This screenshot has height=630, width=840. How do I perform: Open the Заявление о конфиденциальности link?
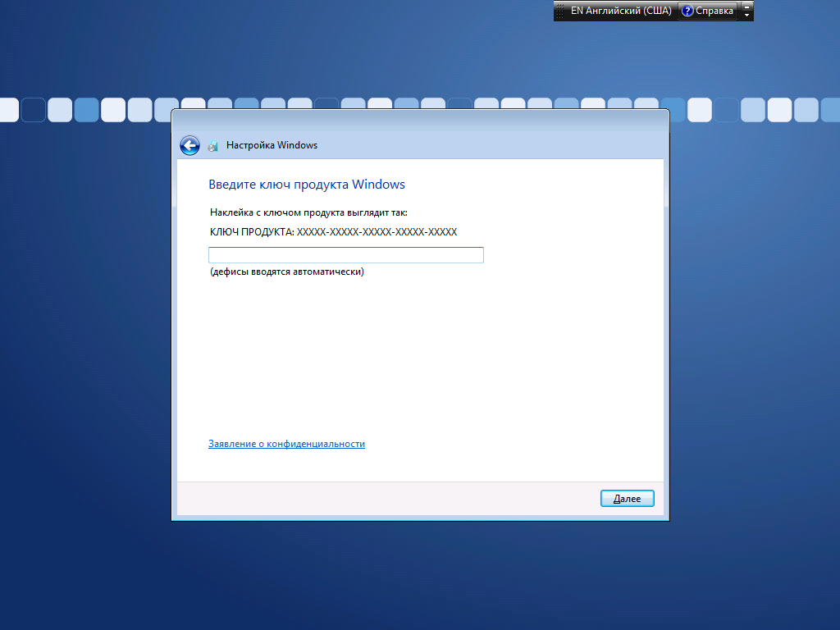click(286, 444)
